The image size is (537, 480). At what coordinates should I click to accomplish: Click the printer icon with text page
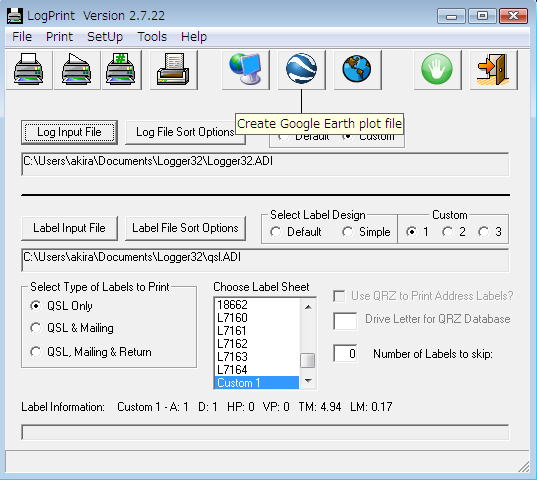173,70
